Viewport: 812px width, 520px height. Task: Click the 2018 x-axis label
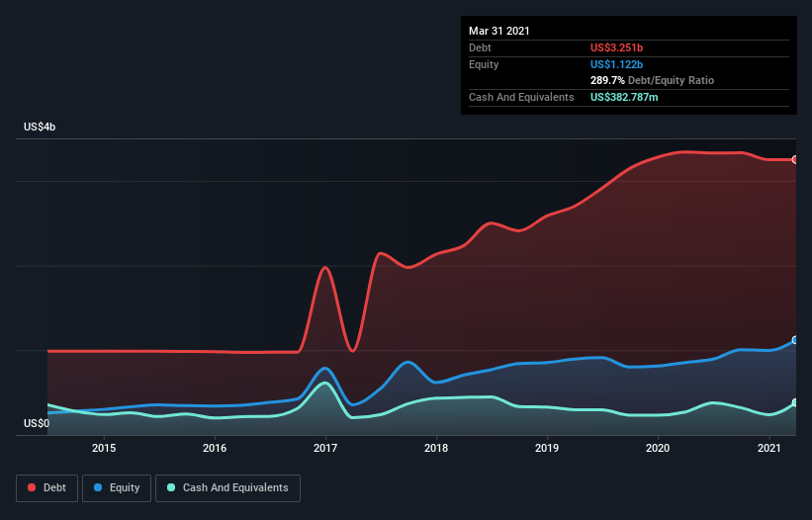pyautogui.click(x=436, y=448)
